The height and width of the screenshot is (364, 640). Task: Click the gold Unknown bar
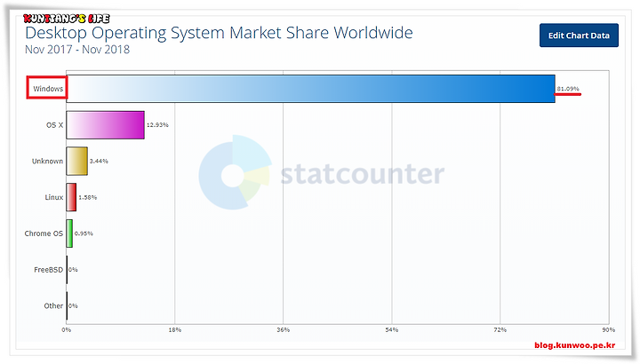pyautogui.click(x=76, y=161)
